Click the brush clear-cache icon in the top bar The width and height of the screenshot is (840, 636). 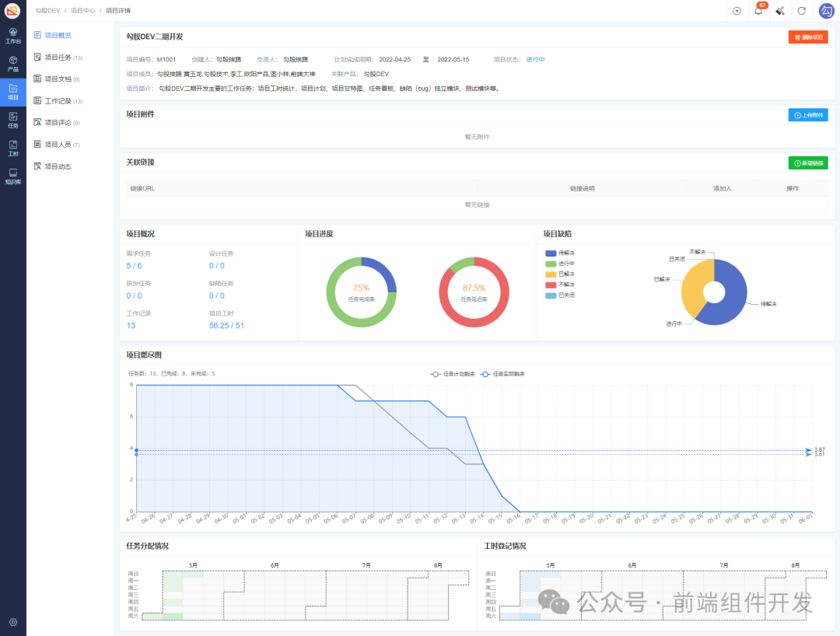780,11
